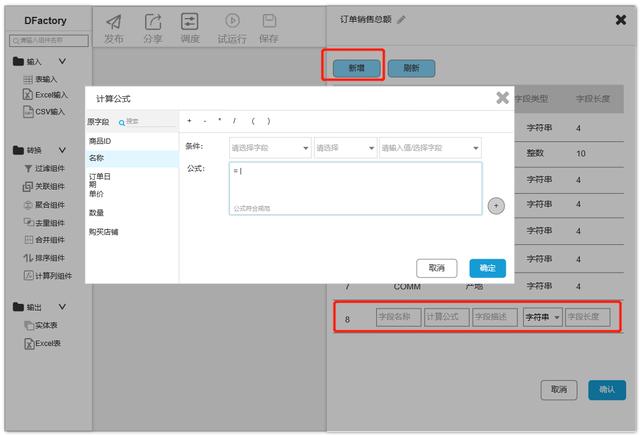The width and height of the screenshot is (640, 435).
Task: Collapse the 转换 folder group
Action: tap(62, 150)
